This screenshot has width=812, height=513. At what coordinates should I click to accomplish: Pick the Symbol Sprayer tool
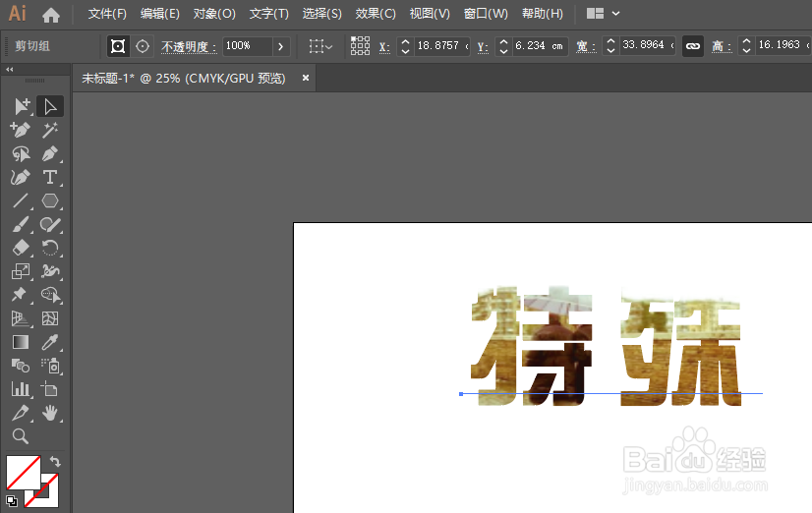pyautogui.click(x=50, y=366)
